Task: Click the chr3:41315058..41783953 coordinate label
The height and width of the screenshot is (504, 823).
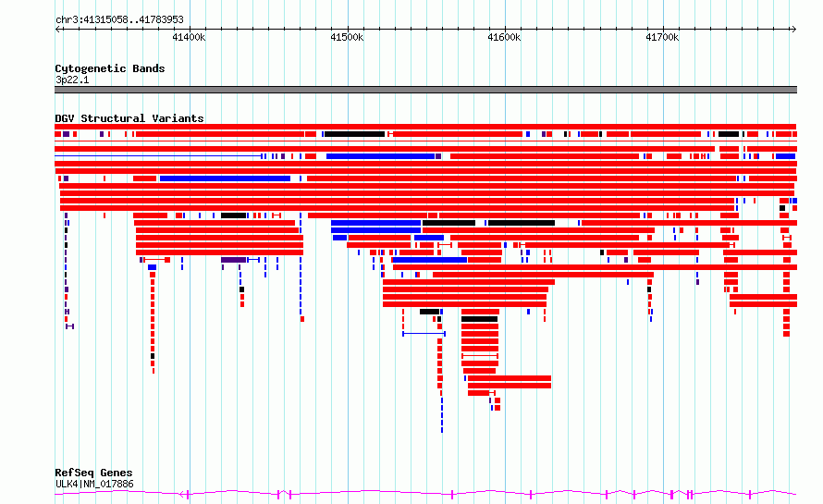Action: coord(119,19)
